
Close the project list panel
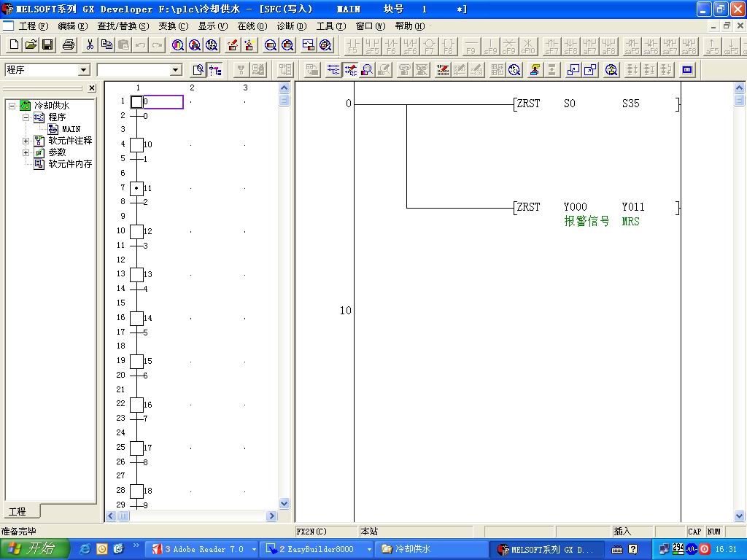(x=92, y=88)
